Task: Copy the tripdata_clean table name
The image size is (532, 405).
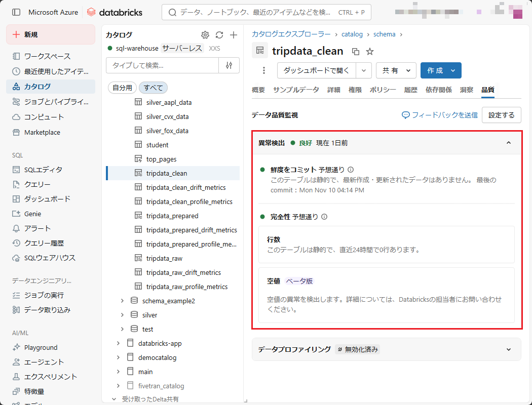Action: click(x=356, y=51)
